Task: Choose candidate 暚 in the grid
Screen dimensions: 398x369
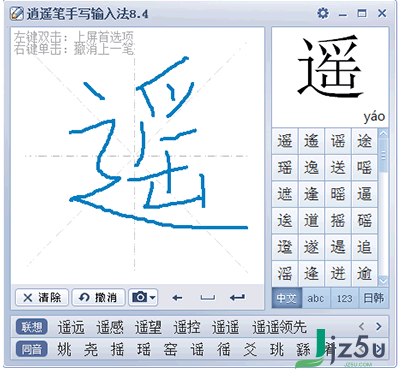Action: click(x=338, y=194)
